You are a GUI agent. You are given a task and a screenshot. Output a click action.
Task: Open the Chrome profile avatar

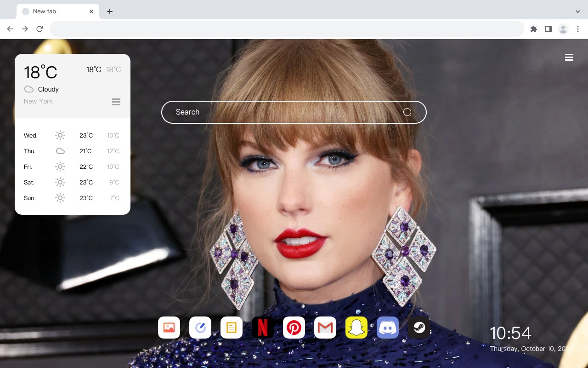pos(563,29)
